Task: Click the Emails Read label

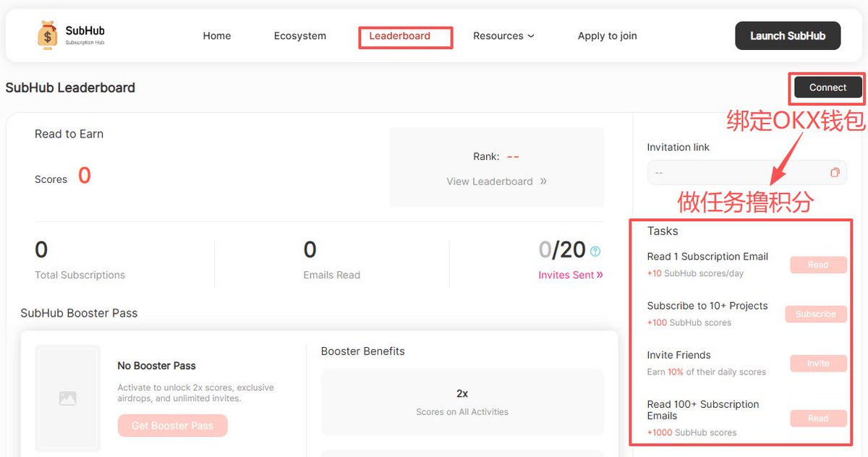Action: pos(332,275)
